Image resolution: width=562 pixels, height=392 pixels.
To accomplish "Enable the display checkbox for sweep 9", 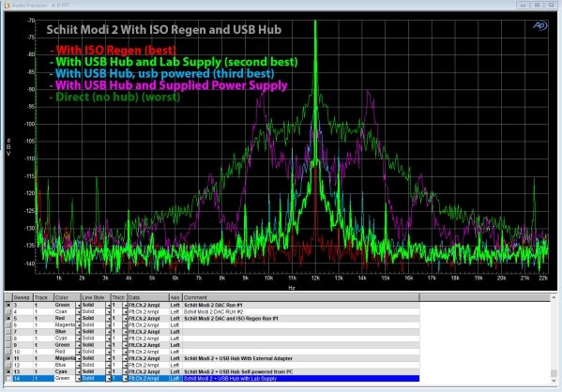I will tap(8, 345).
